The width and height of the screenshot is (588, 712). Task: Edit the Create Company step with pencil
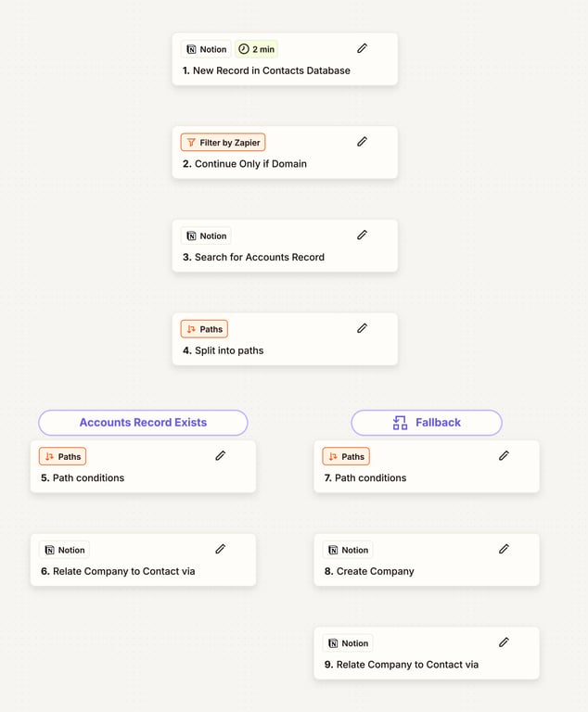point(504,549)
